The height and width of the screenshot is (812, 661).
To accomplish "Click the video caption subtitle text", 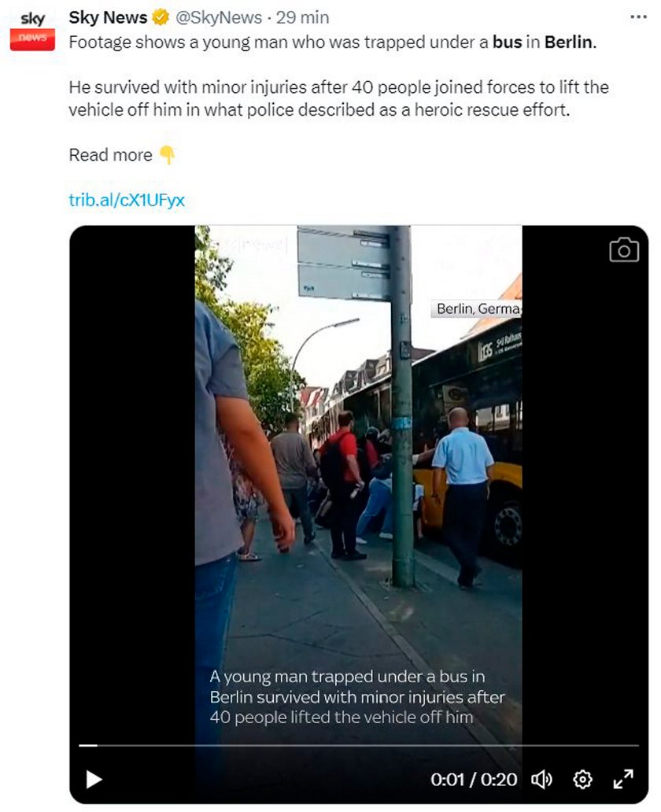I will click(x=357, y=697).
